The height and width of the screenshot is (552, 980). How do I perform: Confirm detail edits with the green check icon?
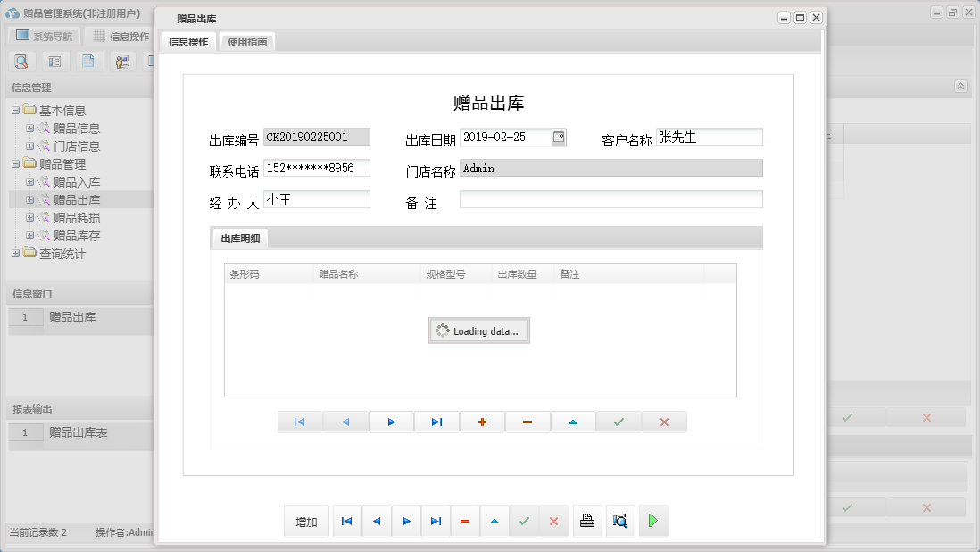click(619, 421)
